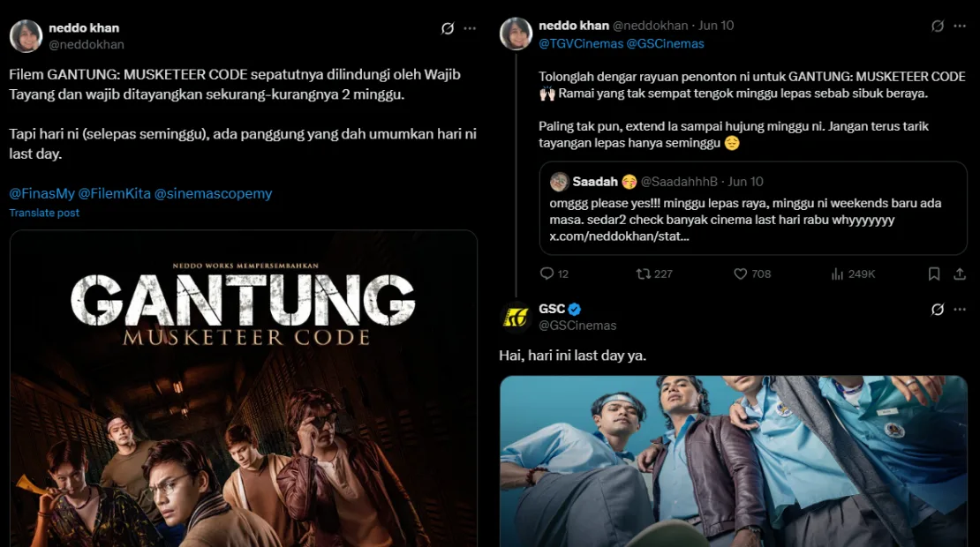Open the GANTUNG Musketeer Code poster image
Viewport: 980px width, 547px height.
244,388
